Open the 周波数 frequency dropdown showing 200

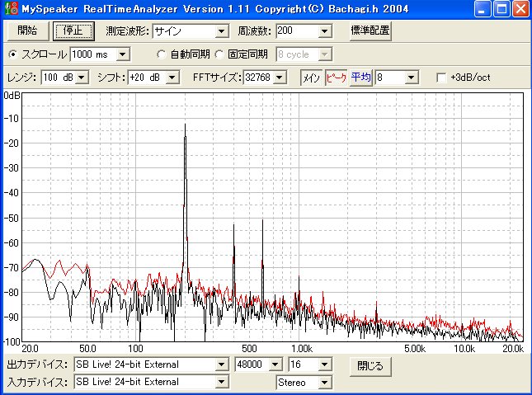pos(324,31)
